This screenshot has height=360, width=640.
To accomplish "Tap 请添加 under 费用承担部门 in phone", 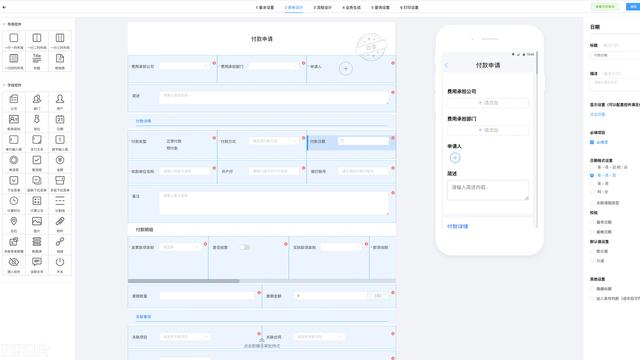I will pyautogui.click(x=488, y=130).
